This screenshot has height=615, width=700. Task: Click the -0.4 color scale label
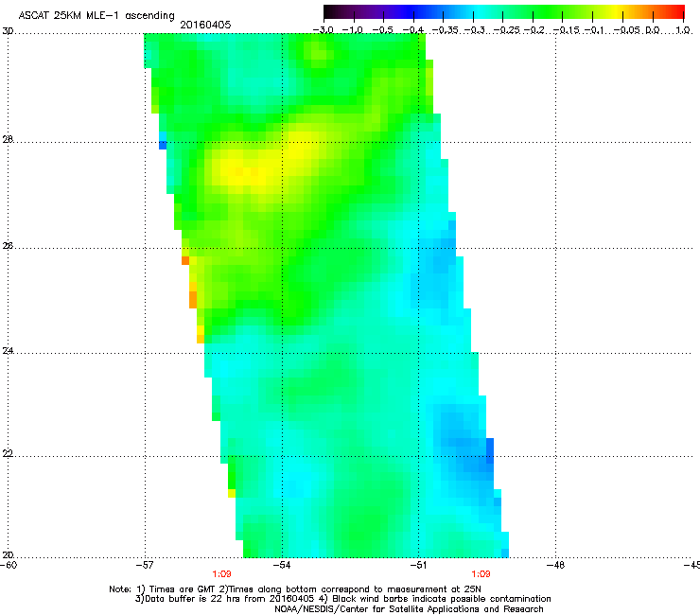pyautogui.click(x=413, y=30)
